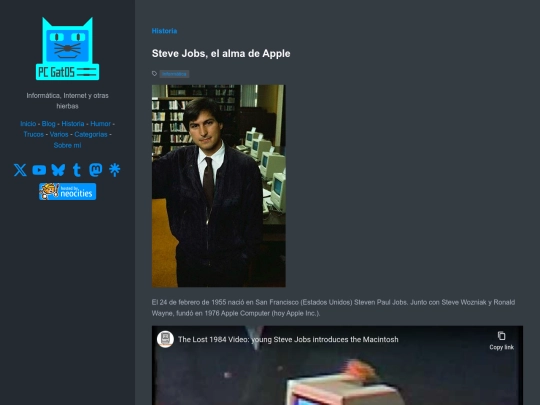Copy the video link via Copy link icon
This screenshot has height=405, width=540.
point(501,341)
